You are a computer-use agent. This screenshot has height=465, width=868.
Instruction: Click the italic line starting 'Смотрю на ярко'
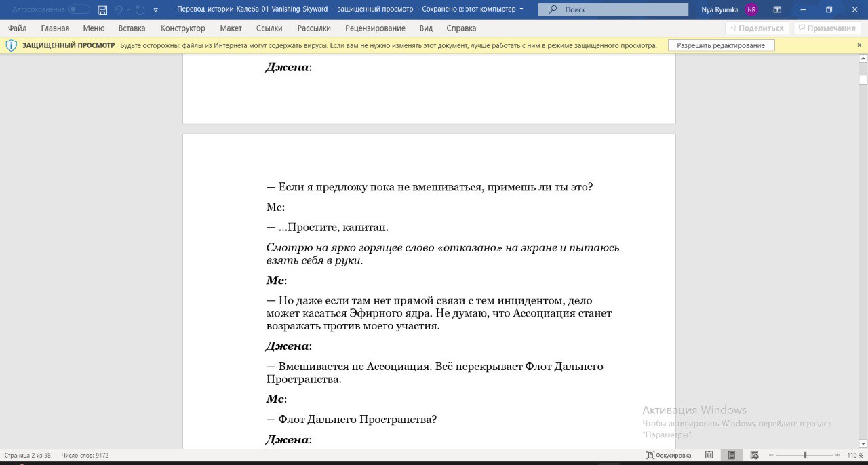443,254
